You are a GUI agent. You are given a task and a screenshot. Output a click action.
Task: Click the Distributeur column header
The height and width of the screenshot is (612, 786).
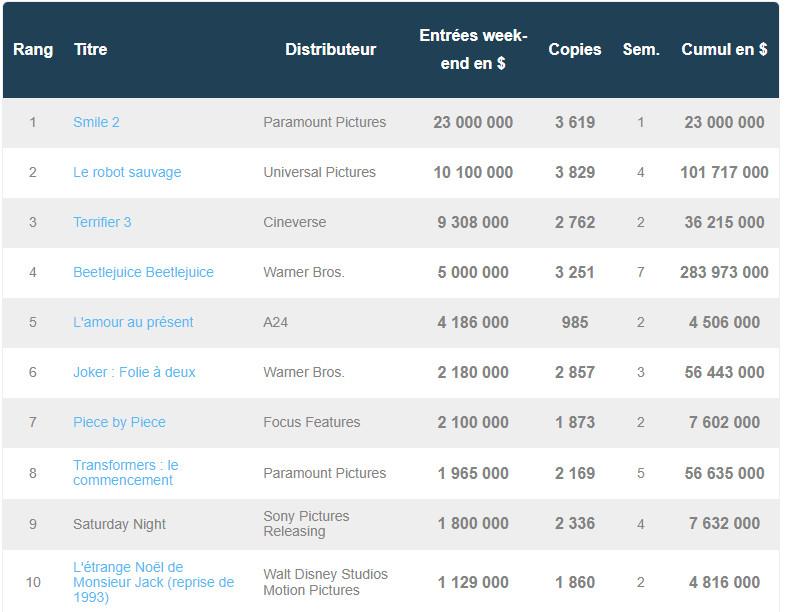click(x=330, y=49)
